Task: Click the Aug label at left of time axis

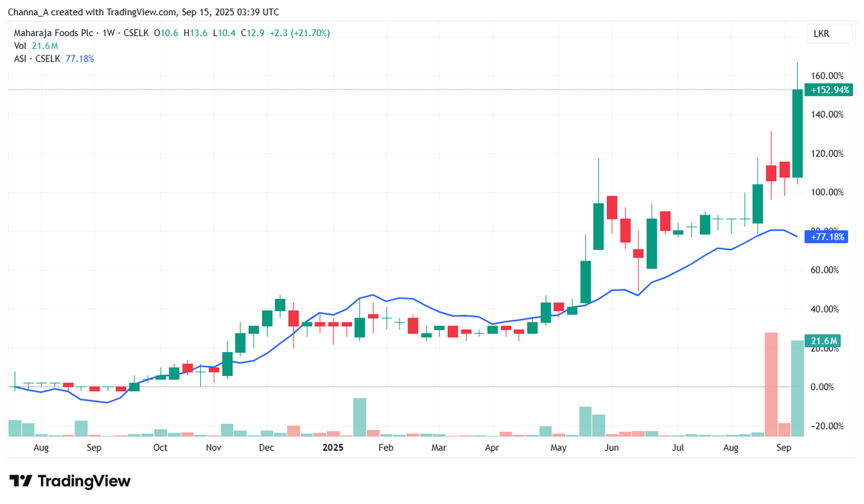Action: click(x=41, y=447)
